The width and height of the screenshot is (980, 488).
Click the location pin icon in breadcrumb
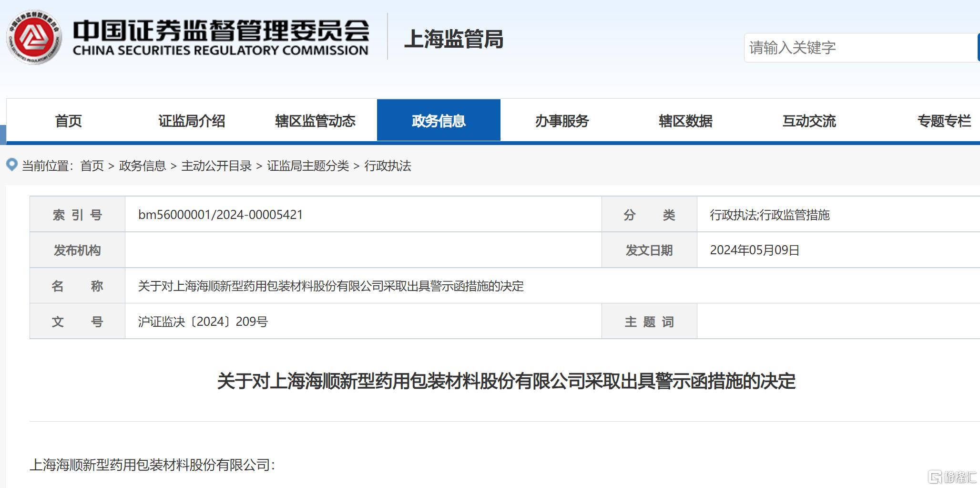tap(12, 165)
